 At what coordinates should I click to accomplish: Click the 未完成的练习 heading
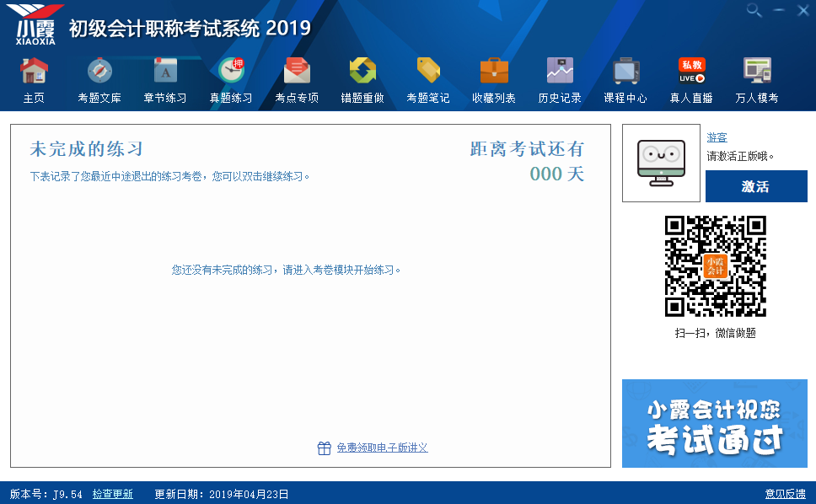pyautogui.click(x=86, y=149)
